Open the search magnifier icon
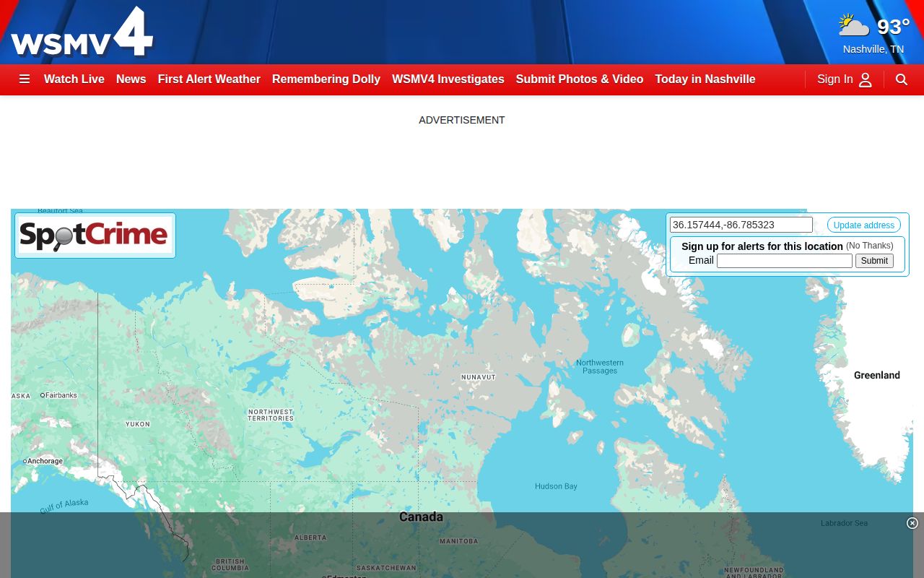 click(x=902, y=79)
